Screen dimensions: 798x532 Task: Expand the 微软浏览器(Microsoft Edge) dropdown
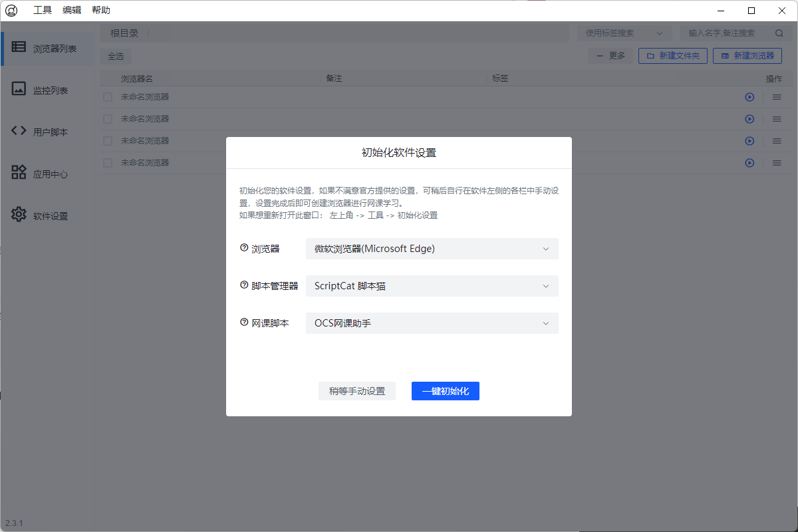point(432,249)
